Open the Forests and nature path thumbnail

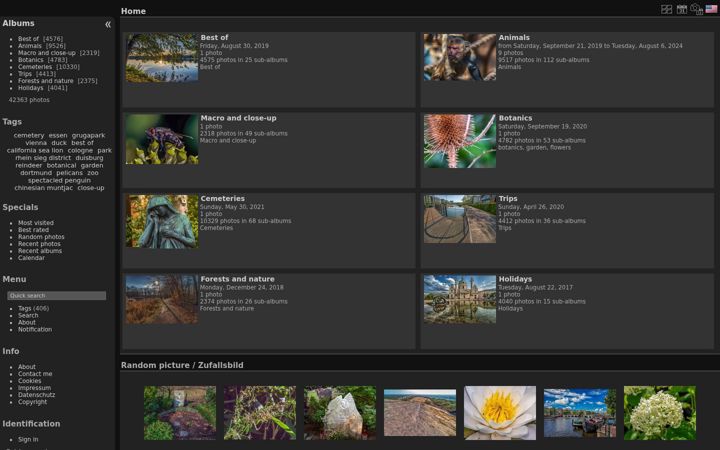(162, 299)
